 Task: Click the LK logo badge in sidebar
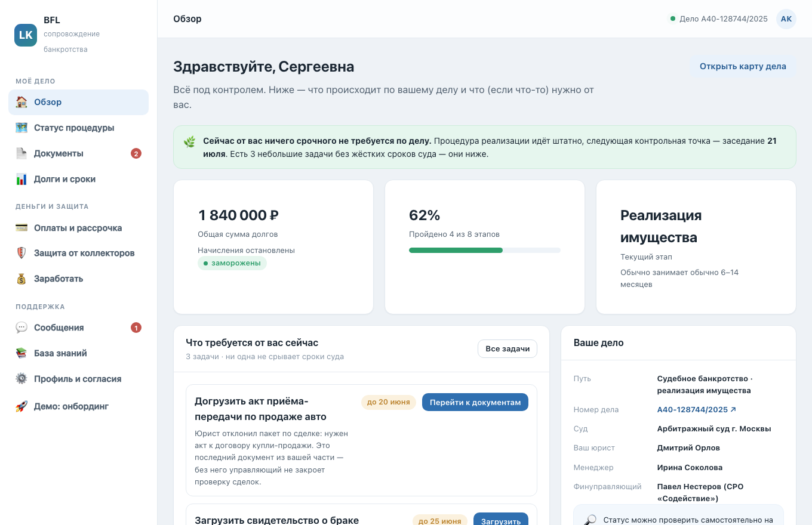click(26, 35)
